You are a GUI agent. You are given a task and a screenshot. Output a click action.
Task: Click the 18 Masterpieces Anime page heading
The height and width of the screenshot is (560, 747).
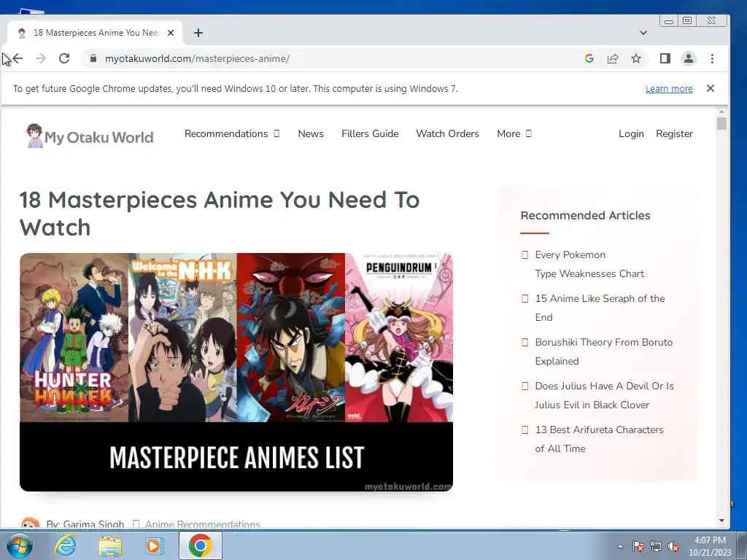(219, 214)
